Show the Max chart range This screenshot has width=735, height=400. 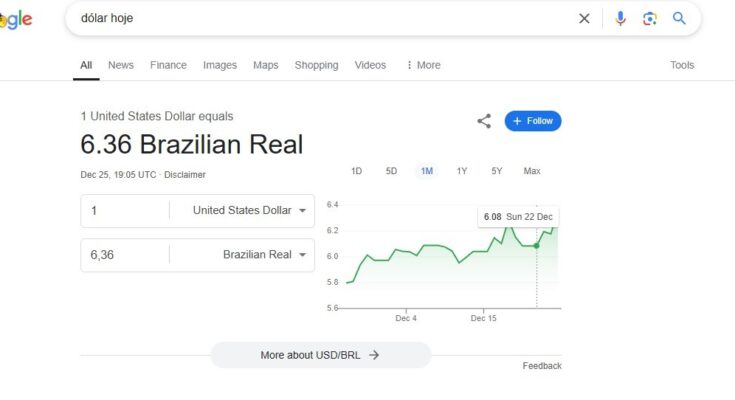532,171
